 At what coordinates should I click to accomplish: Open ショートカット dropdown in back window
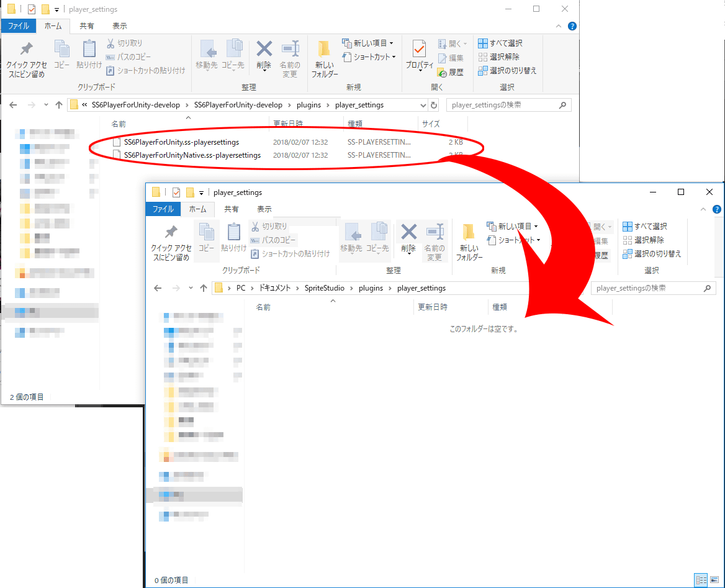tap(369, 57)
